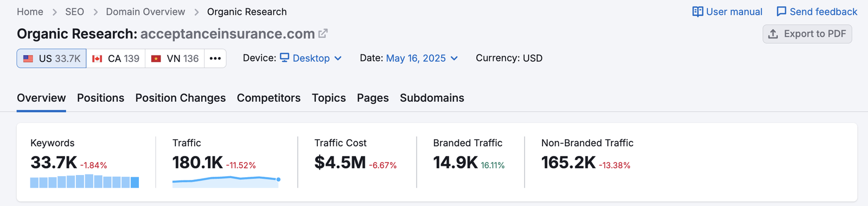Screen dimensions: 868x206
Task: Click the Traffic trend line chart
Action: (226, 181)
